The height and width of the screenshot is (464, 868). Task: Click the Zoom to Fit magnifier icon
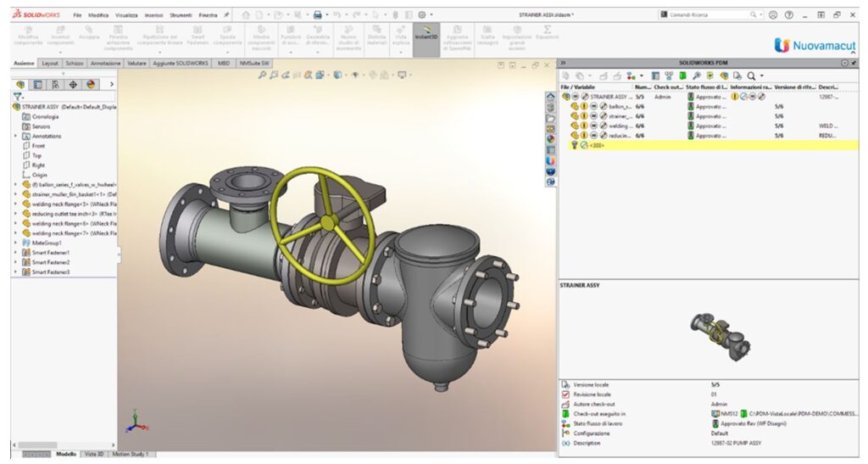264,75
